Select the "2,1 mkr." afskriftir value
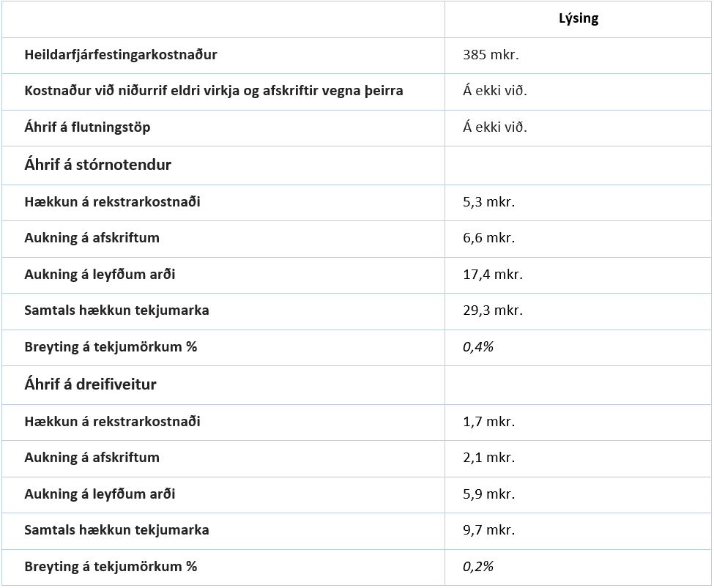Viewport: 714px width, 588px height. tap(488, 458)
